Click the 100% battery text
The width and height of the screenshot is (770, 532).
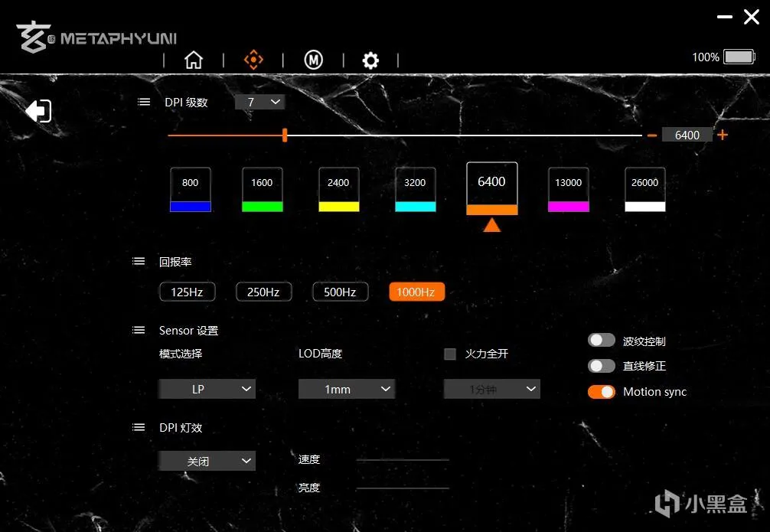click(x=706, y=57)
